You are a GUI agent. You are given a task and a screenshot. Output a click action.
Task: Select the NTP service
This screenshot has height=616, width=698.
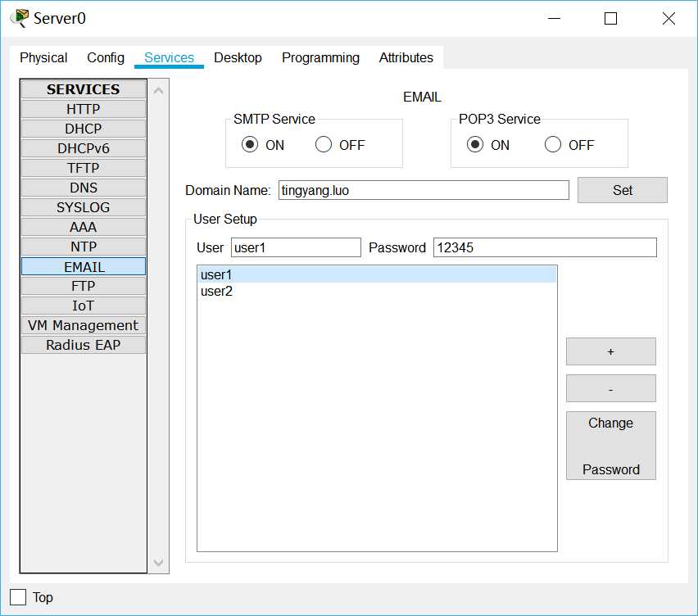coord(84,247)
